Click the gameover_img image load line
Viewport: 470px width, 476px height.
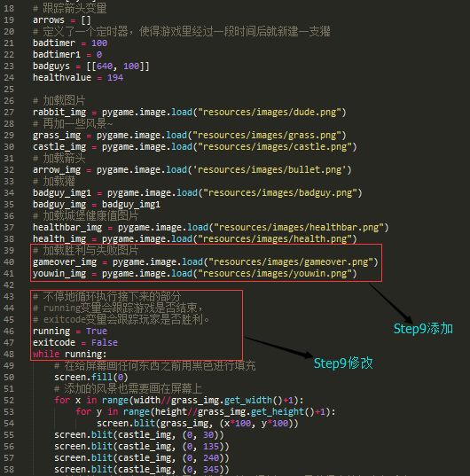(x=205, y=262)
